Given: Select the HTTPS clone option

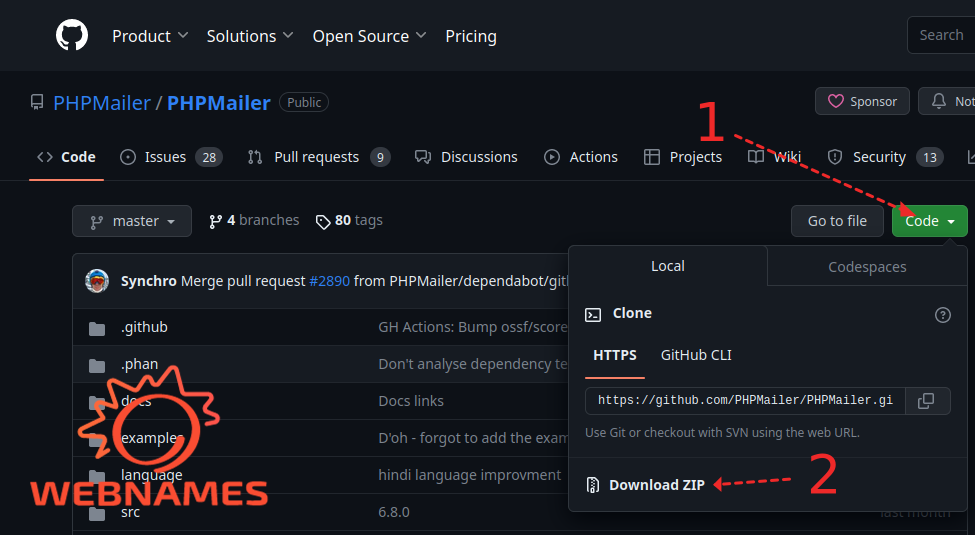Looking at the screenshot, I should (x=615, y=355).
